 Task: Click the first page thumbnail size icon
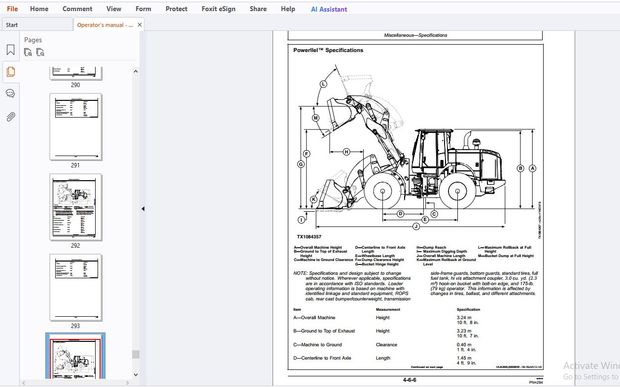click(28, 52)
